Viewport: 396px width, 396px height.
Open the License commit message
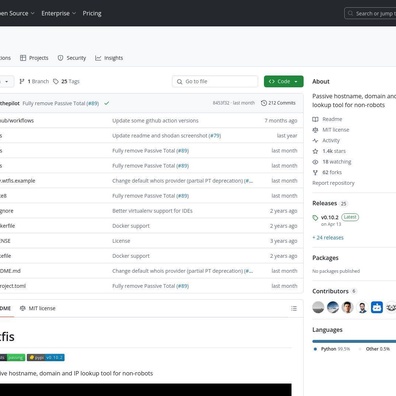(x=121, y=241)
